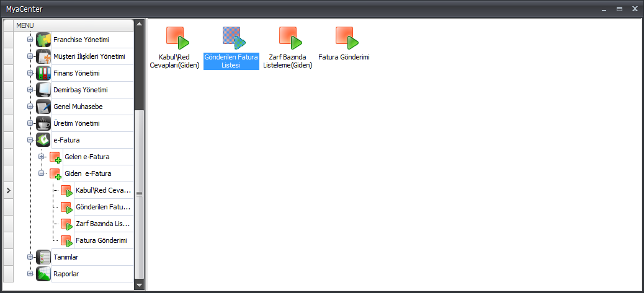Select Gelen e-Fatura tree item label
This screenshot has width=644, height=293.
pos(87,157)
